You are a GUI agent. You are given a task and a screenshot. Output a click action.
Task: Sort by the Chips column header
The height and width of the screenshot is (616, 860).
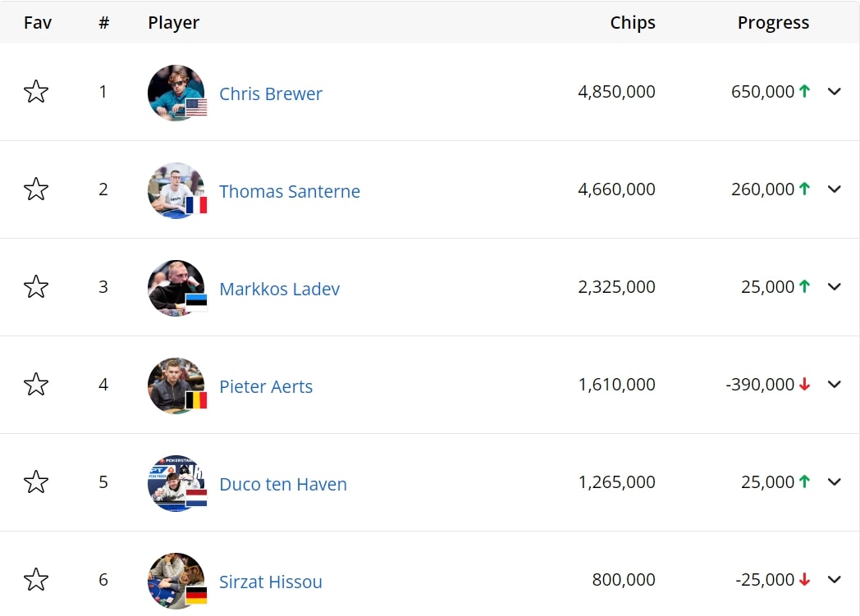[633, 22]
